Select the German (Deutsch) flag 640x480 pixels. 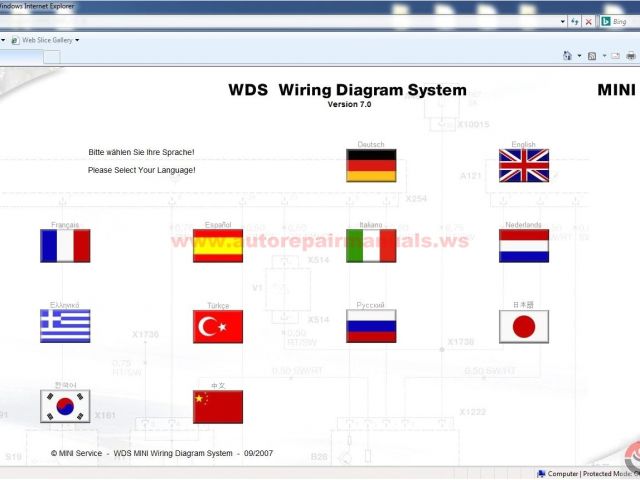[371, 166]
